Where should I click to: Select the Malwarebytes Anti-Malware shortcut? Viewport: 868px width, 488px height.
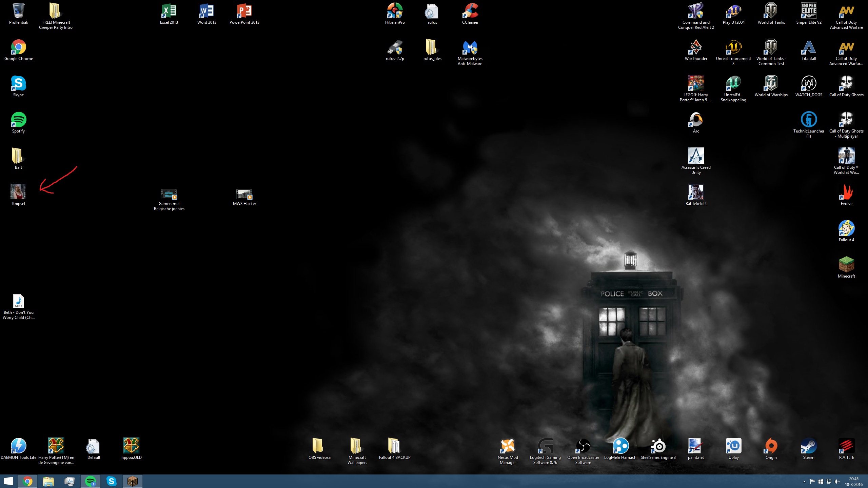tap(470, 53)
